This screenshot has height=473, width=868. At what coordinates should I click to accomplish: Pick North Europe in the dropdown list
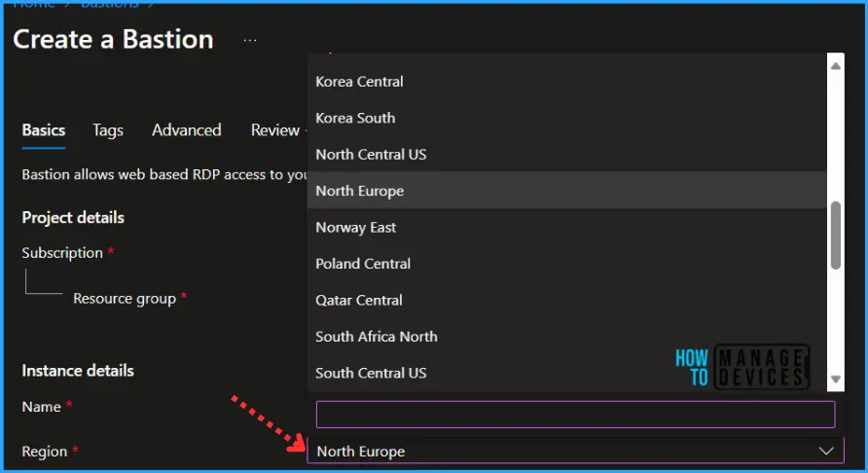tap(567, 191)
